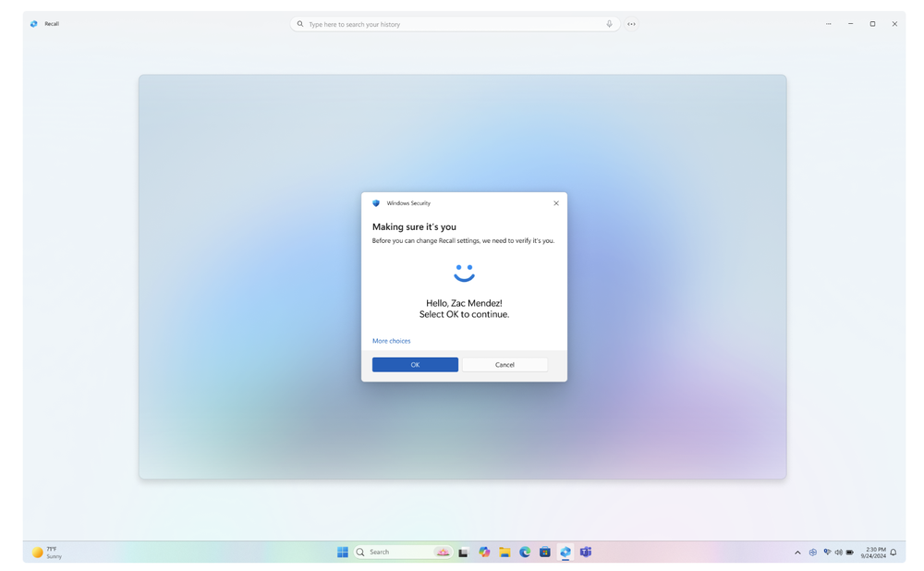
Task: Open Microsoft Store from the taskbar
Action: [545, 553]
